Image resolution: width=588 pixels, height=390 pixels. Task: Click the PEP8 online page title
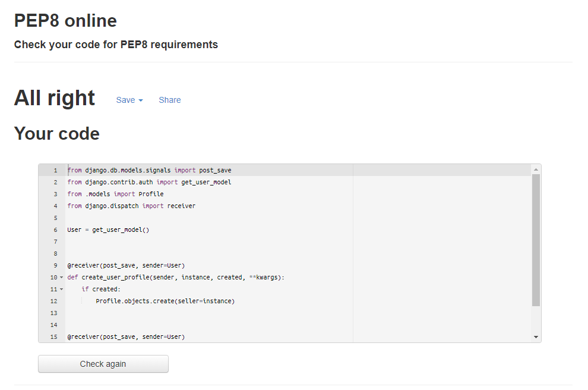(x=65, y=20)
